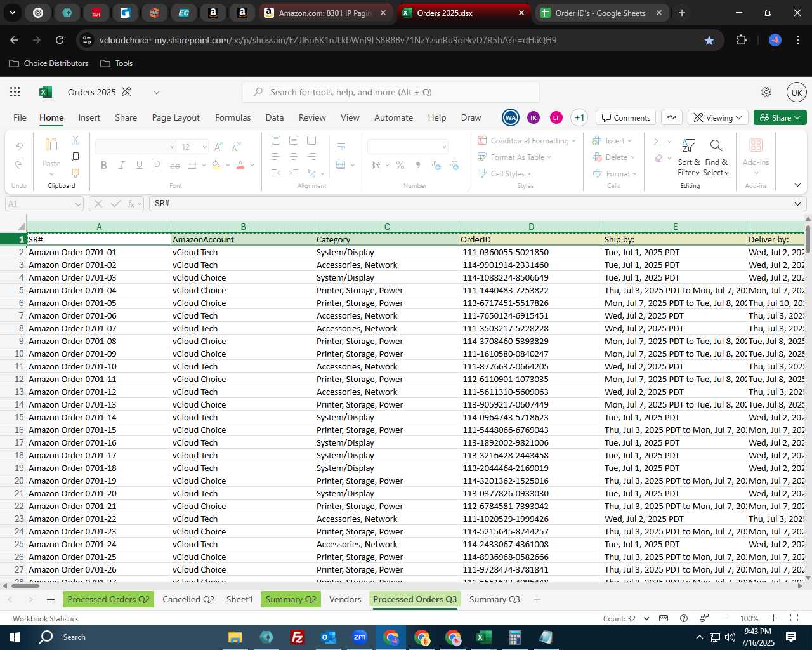The image size is (812, 650).
Task: Switch to the Formulas ribbon tab
Action: coord(233,117)
